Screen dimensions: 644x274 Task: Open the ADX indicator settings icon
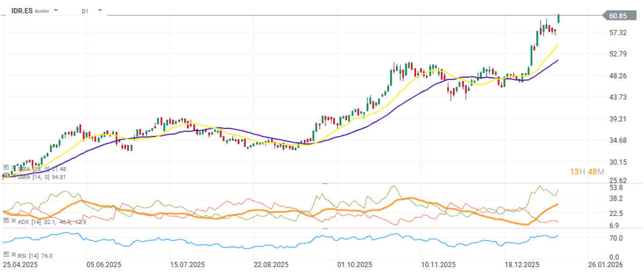(5, 220)
